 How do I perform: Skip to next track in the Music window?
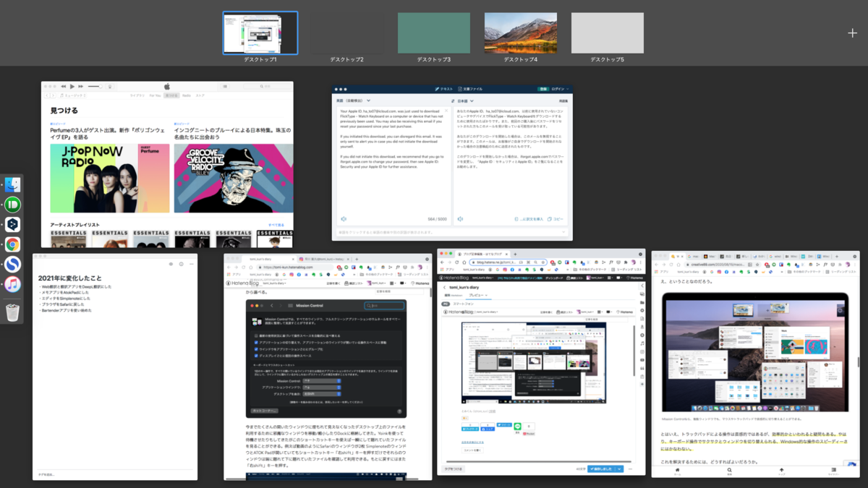click(81, 87)
